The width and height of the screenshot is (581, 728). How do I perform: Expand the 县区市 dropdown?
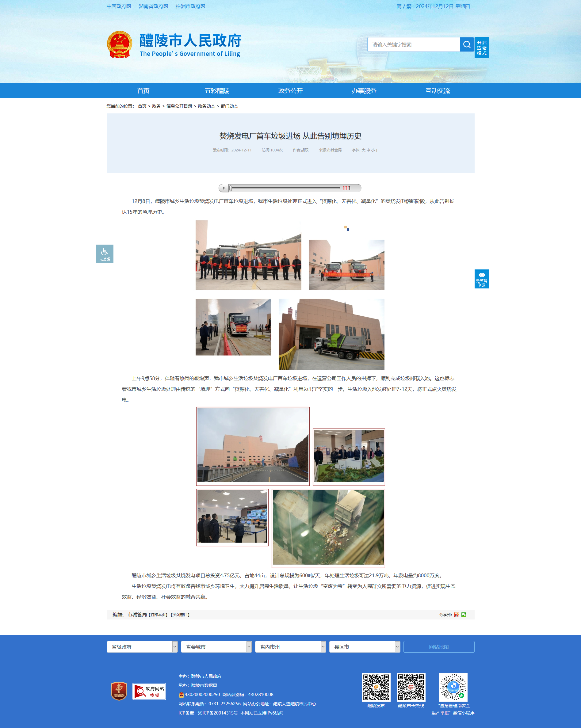[365, 647]
